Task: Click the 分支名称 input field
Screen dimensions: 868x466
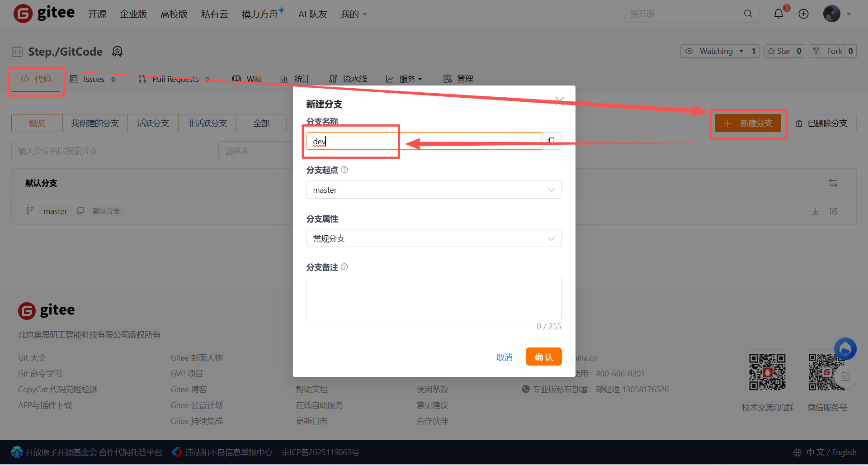Action: (424, 141)
